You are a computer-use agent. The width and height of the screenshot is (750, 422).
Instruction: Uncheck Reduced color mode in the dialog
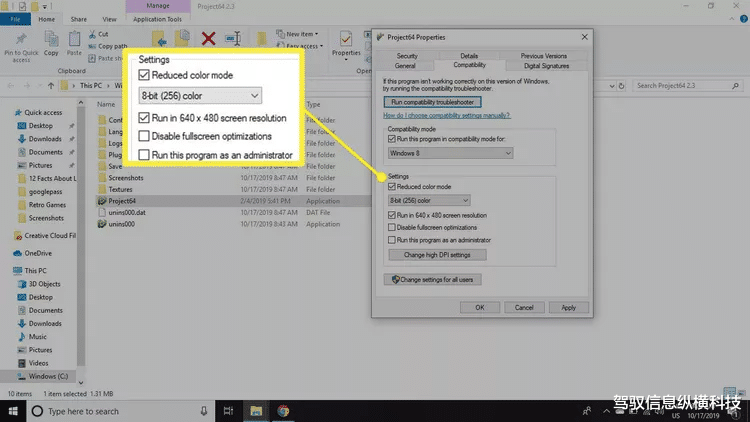coord(392,187)
